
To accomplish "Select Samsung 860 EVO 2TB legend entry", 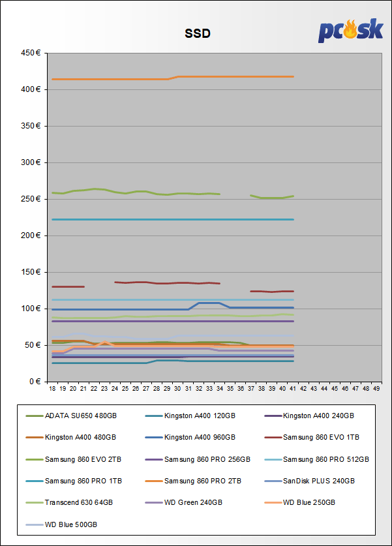I will [74, 460].
